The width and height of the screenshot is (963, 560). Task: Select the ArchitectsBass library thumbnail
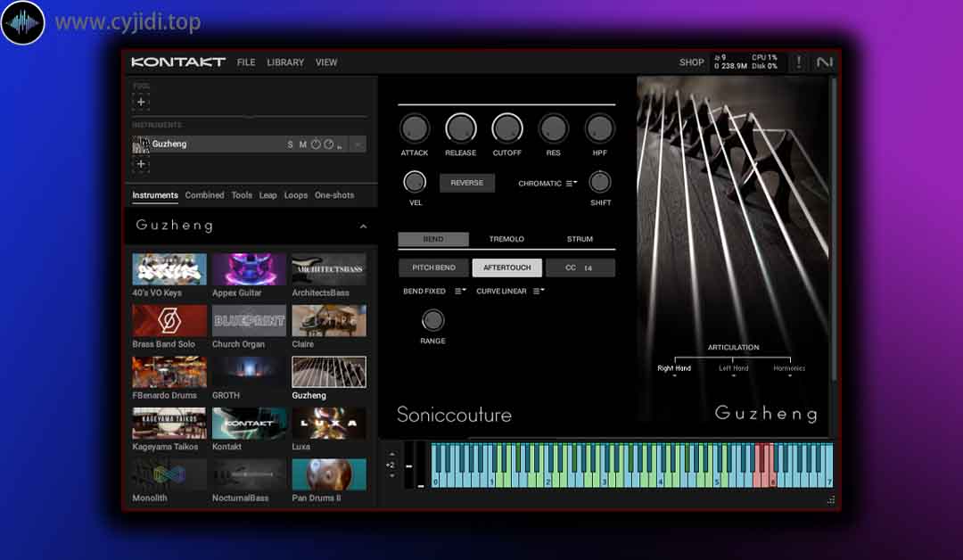coord(329,269)
